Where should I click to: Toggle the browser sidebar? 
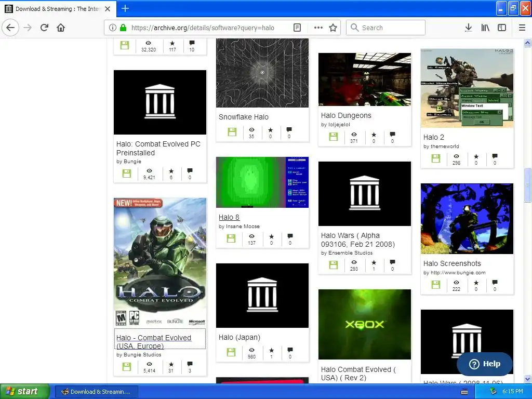[502, 28]
